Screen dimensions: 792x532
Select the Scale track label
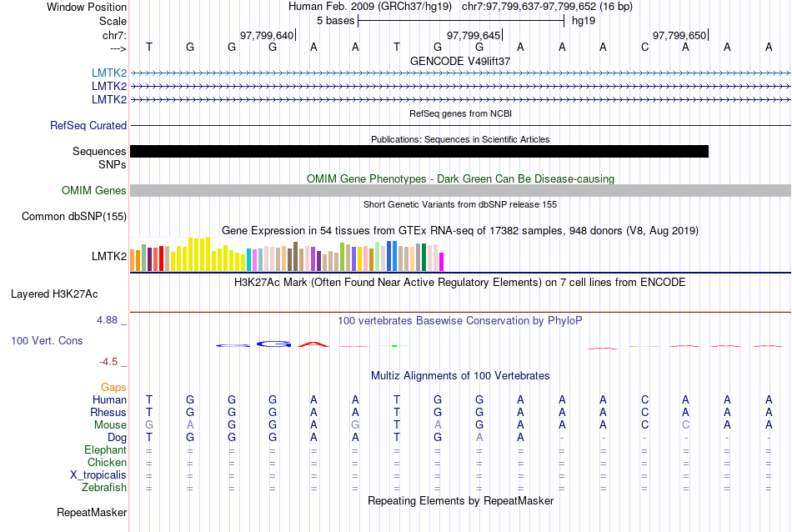pos(113,21)
